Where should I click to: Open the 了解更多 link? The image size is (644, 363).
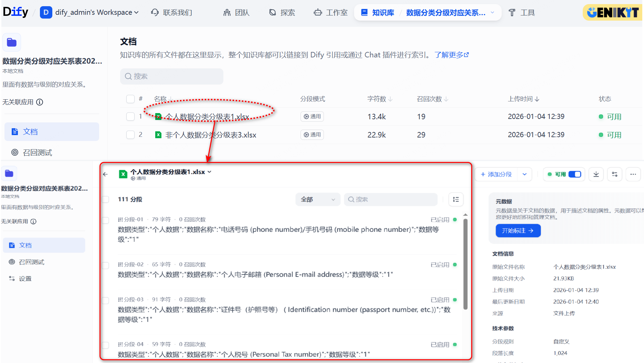pyautogui.click(x=451, y=55)
